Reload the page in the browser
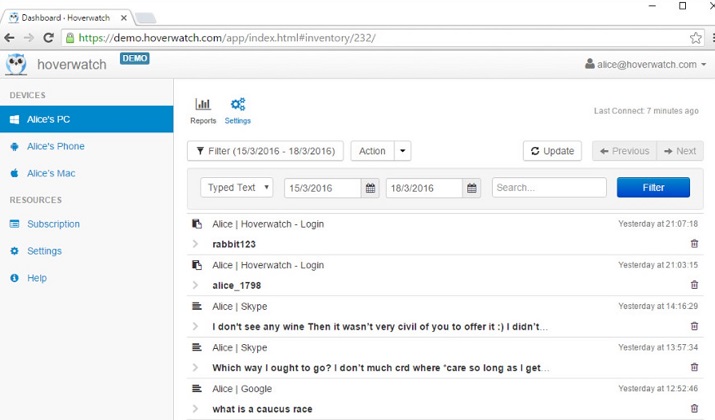Screen dimensions: 715x420 click(49, 38)
